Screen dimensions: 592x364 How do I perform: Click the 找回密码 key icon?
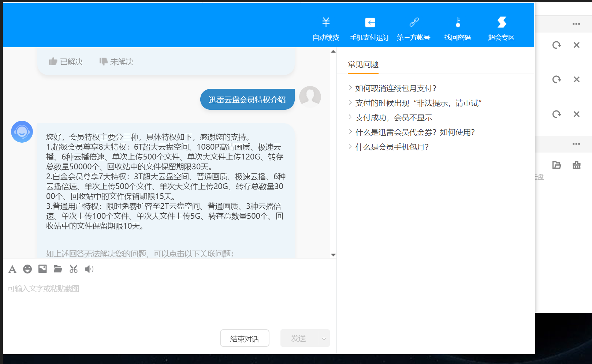(x=457, y=23)
